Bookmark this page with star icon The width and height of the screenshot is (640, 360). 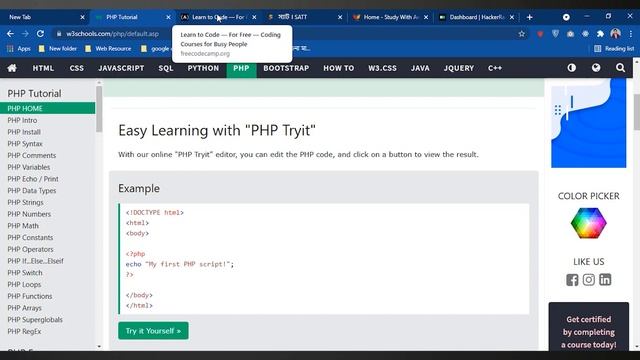522,34
